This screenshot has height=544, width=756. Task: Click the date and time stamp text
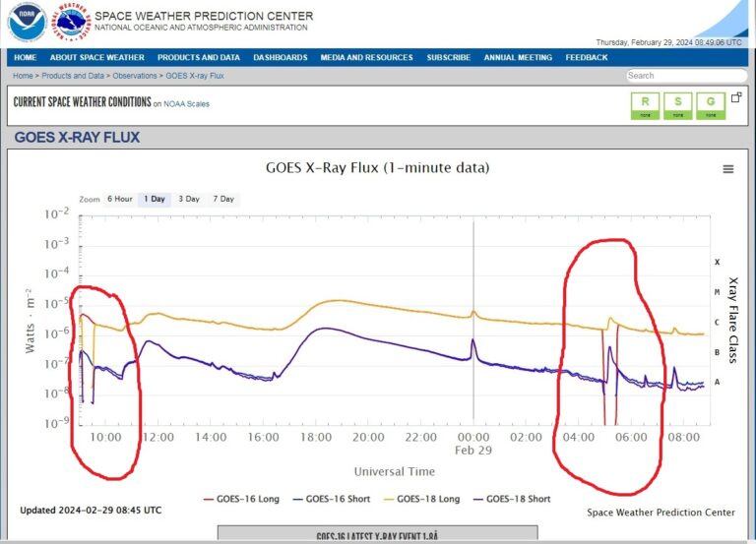click(x=668, y=42)
